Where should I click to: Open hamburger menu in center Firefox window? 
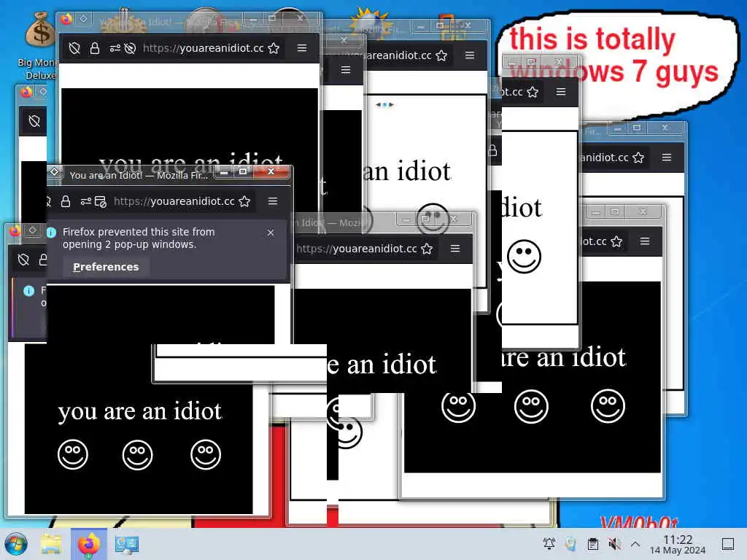(x=455, y=248)
